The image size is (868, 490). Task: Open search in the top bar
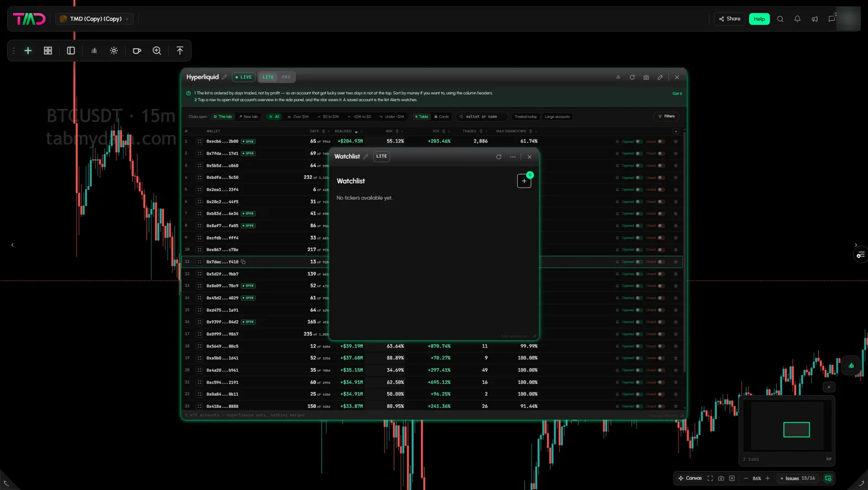tap(780, 19)
